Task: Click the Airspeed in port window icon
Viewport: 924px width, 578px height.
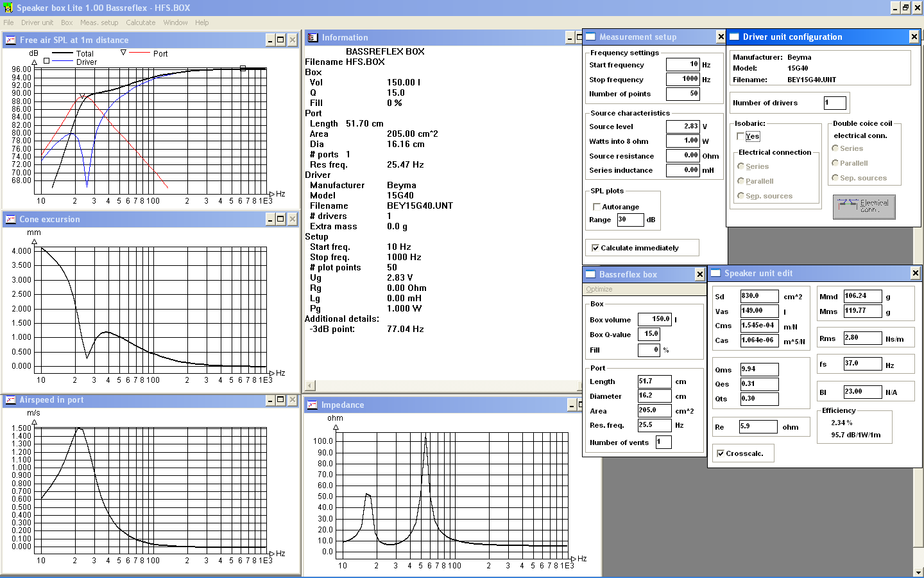Action: (x=10, y=400)
